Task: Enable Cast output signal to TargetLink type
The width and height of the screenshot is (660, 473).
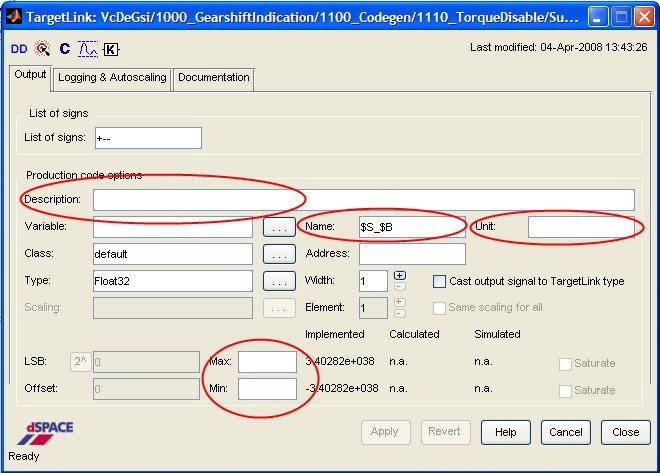Action: click(x=439, y=281)
